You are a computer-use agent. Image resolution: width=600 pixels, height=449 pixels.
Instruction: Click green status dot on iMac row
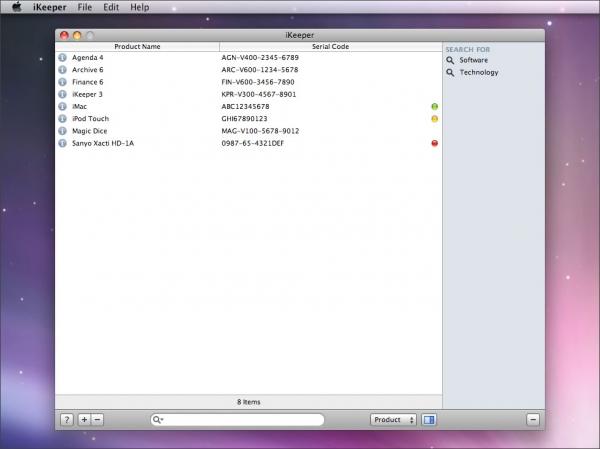[x=434, y=106]
